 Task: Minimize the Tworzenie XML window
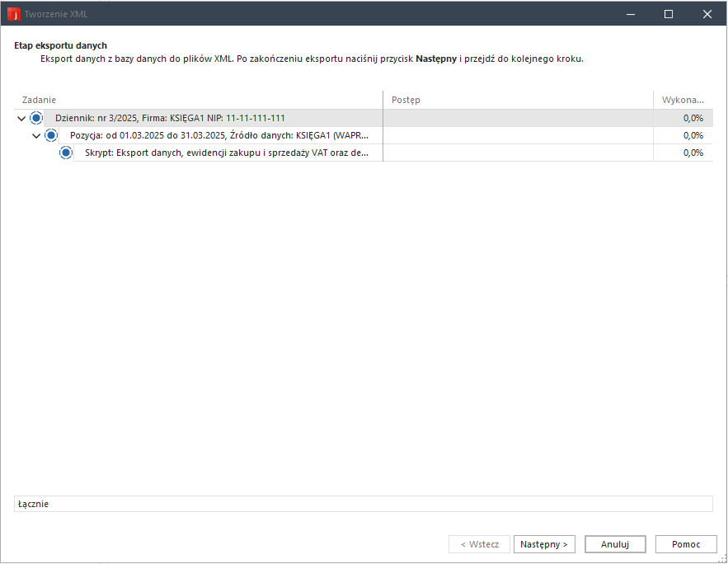631,14
